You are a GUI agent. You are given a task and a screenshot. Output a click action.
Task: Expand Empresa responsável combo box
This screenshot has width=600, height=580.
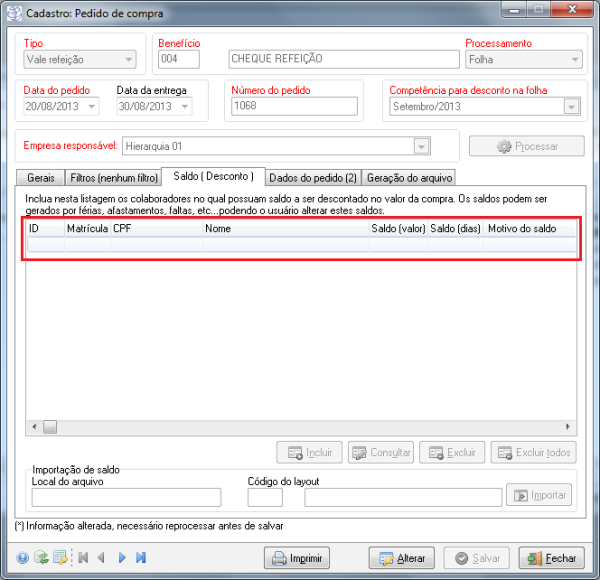point(421,147)
